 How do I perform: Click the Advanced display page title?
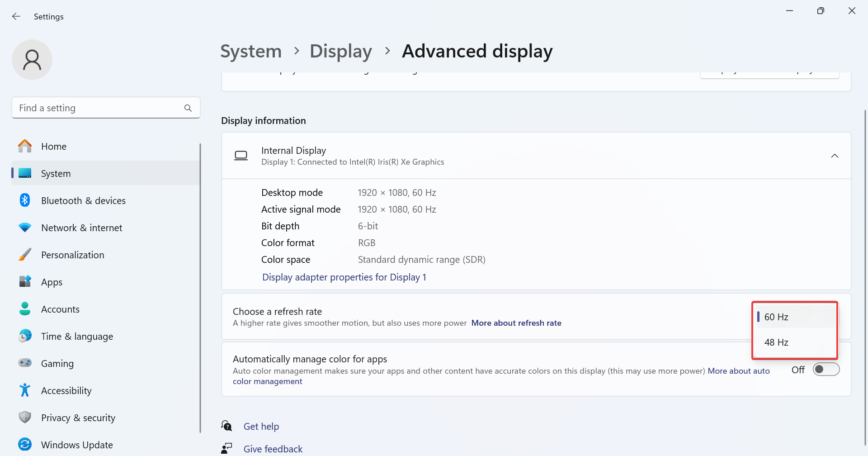pyautogui.click(x=477, y=51)
